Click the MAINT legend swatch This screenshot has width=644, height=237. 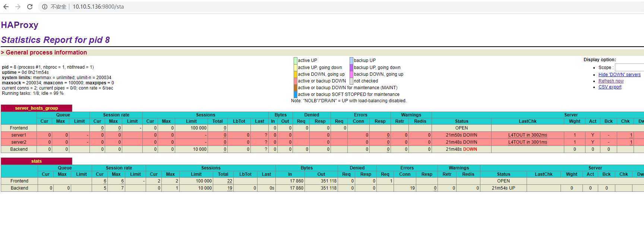(x=296, y=88)
